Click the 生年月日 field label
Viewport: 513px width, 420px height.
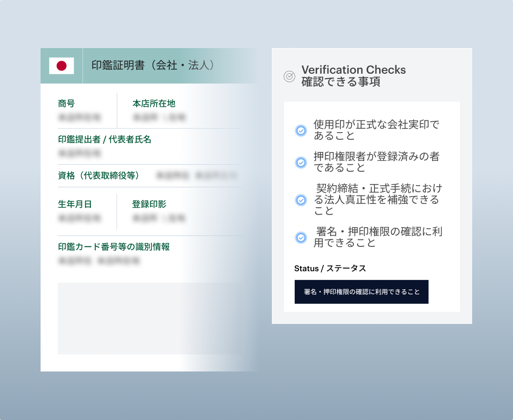[x=75, y=204]
